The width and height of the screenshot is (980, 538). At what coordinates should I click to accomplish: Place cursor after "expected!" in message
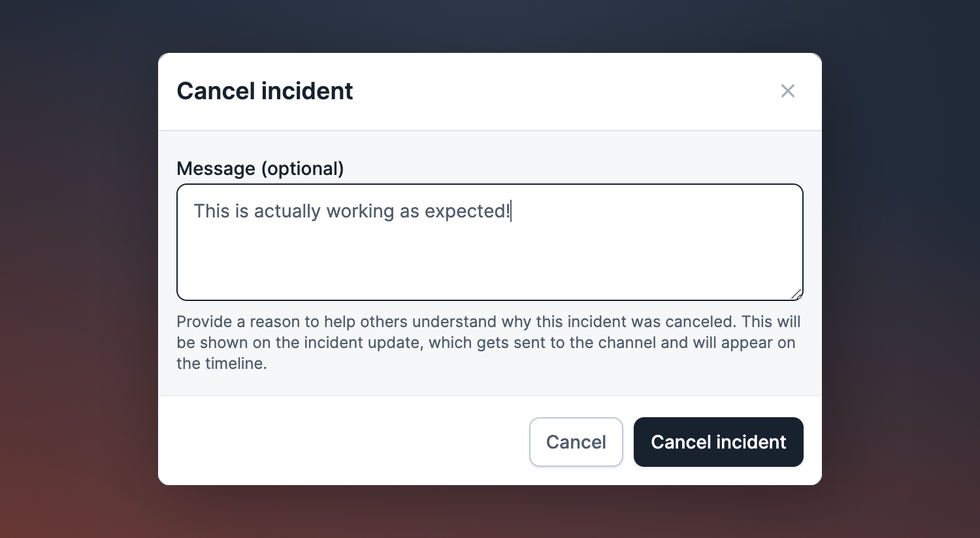click(x=512, y=211)
